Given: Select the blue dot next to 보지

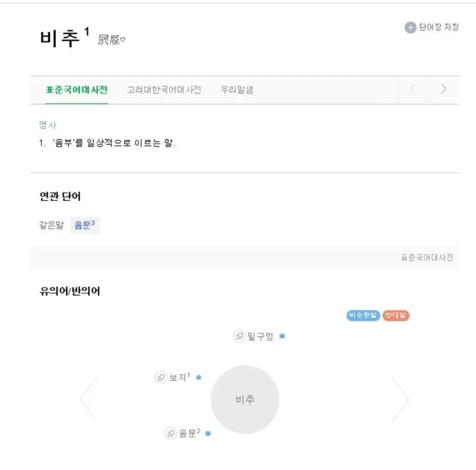Looking at the screenshot, I should [199, 377].
